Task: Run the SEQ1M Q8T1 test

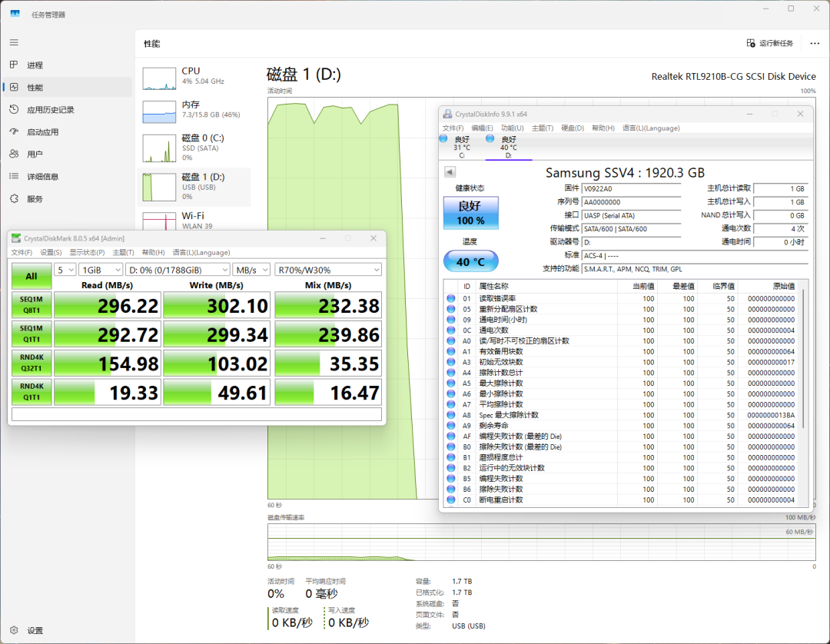Action: point(32,305)
